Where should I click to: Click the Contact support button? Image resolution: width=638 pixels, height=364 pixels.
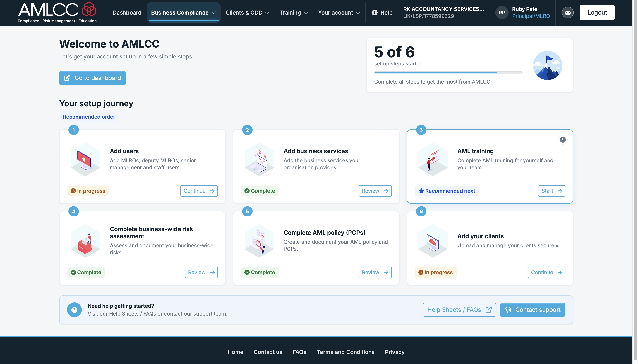point(533,310)
